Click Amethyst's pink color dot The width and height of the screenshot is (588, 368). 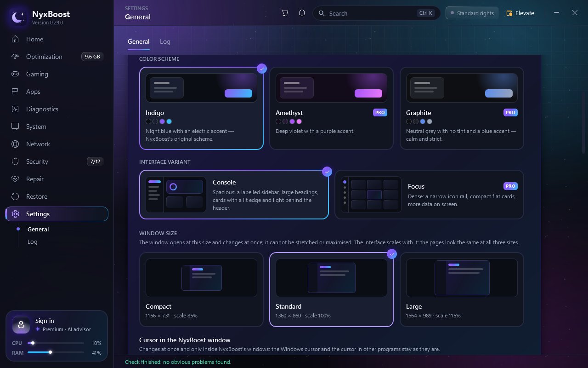(299, 121)
